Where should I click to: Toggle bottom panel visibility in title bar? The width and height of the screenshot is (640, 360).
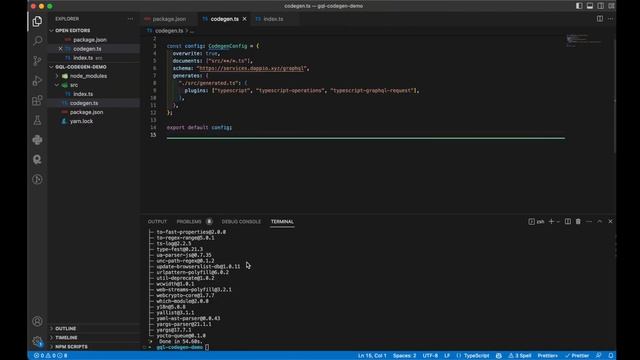[590, 6]
